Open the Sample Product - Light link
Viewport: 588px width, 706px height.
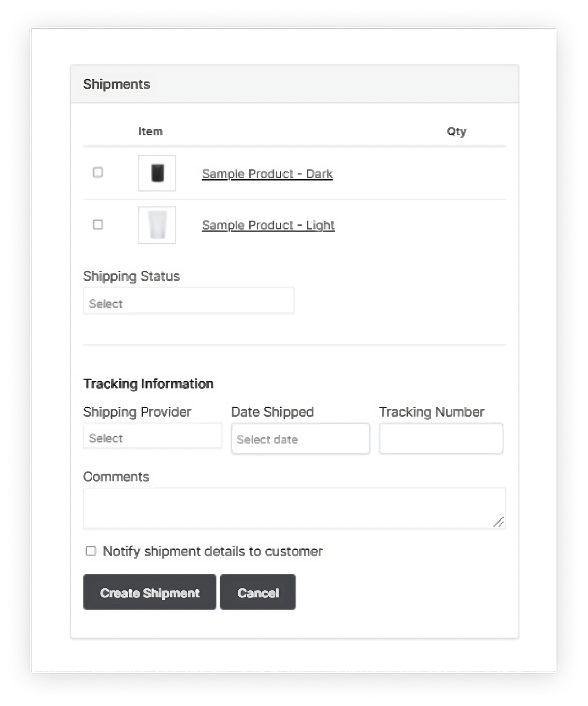[x=268, y=225]
